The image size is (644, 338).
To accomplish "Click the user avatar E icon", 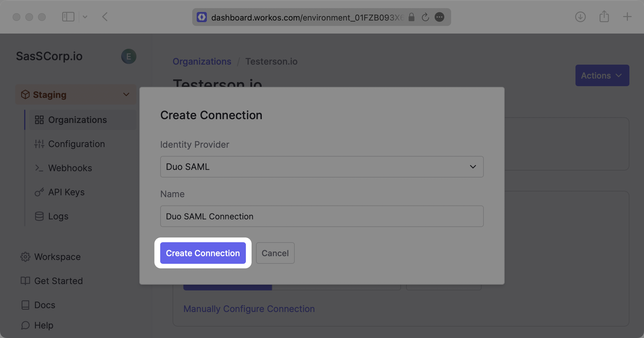I will tap(128, 56).
